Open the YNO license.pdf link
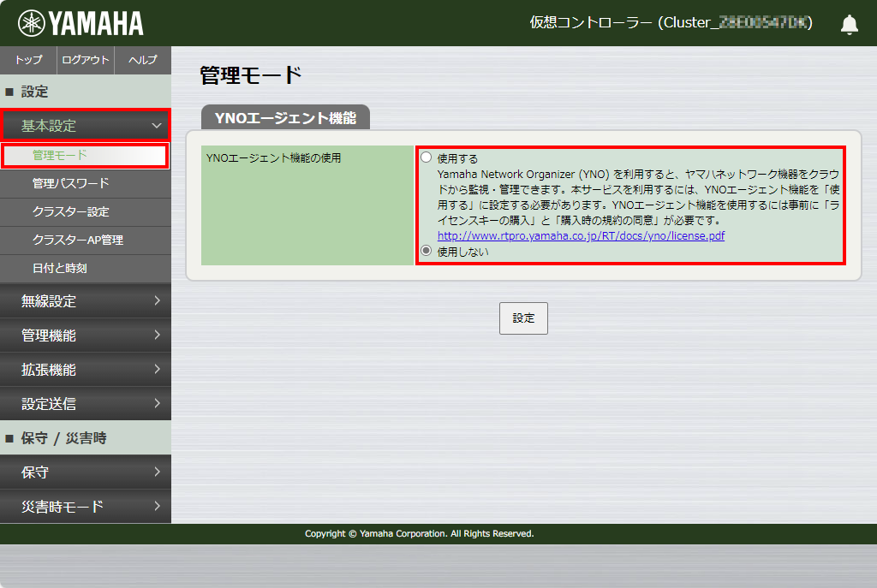 [581, 235]
